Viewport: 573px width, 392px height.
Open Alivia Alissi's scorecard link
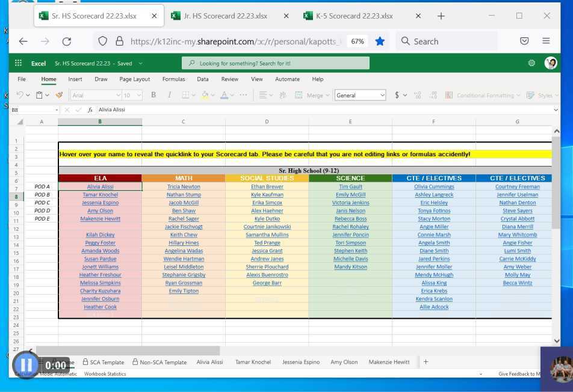point(100,186)
